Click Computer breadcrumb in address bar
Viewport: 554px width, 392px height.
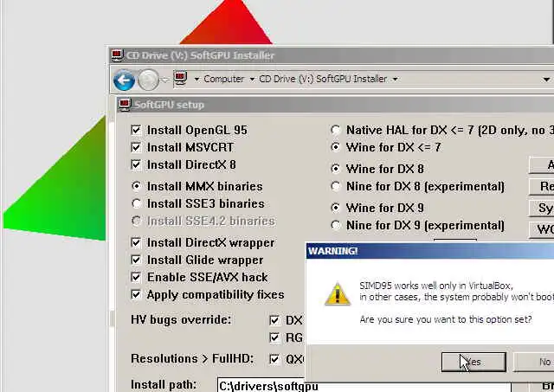tap(223, 79)
